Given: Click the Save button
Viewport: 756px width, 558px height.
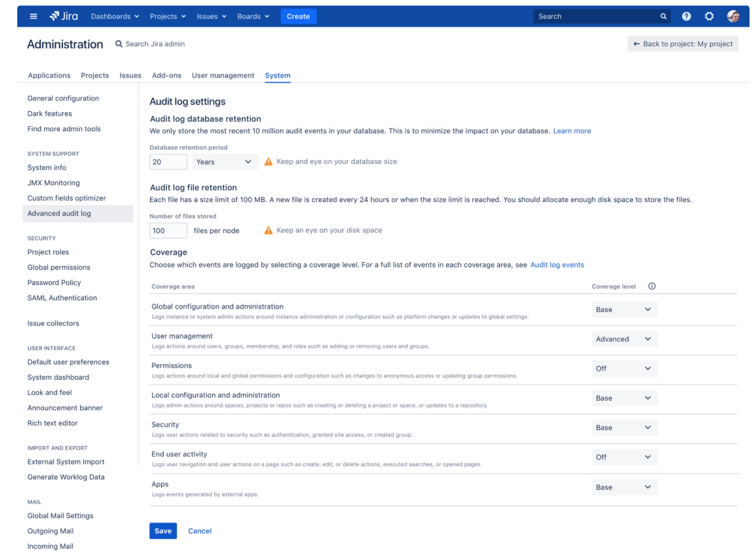Looking at the screenshot, I should (x=163, y=531).
